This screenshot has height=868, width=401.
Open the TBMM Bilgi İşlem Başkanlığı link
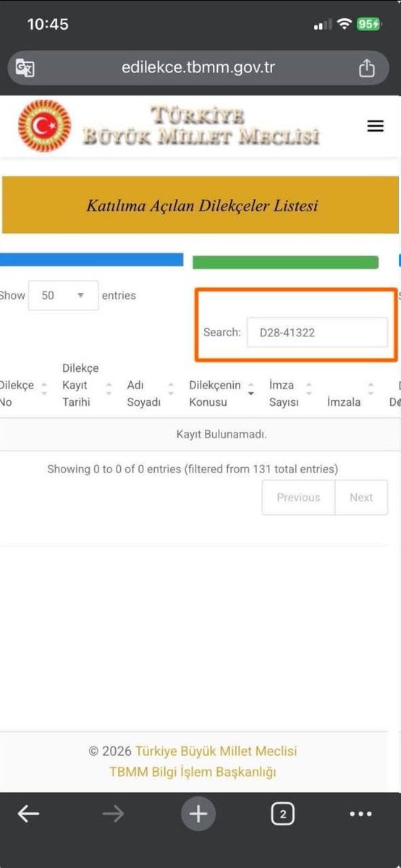[193, 772]
